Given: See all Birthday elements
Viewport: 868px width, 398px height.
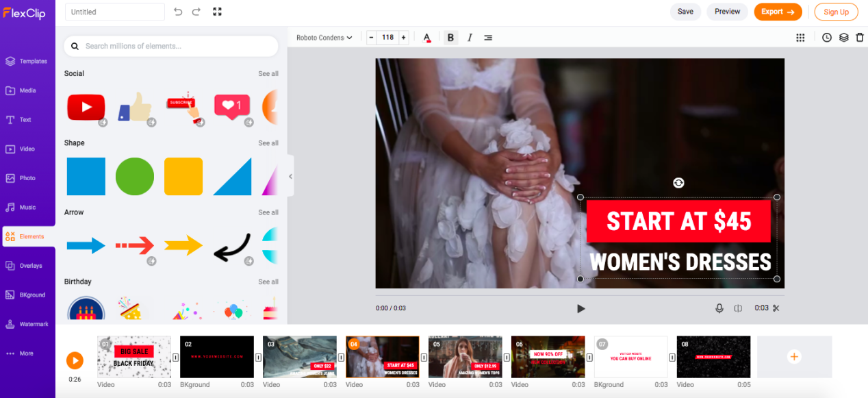Looking at the screenshot, I should pyautogui.click(x=268, y=282).
